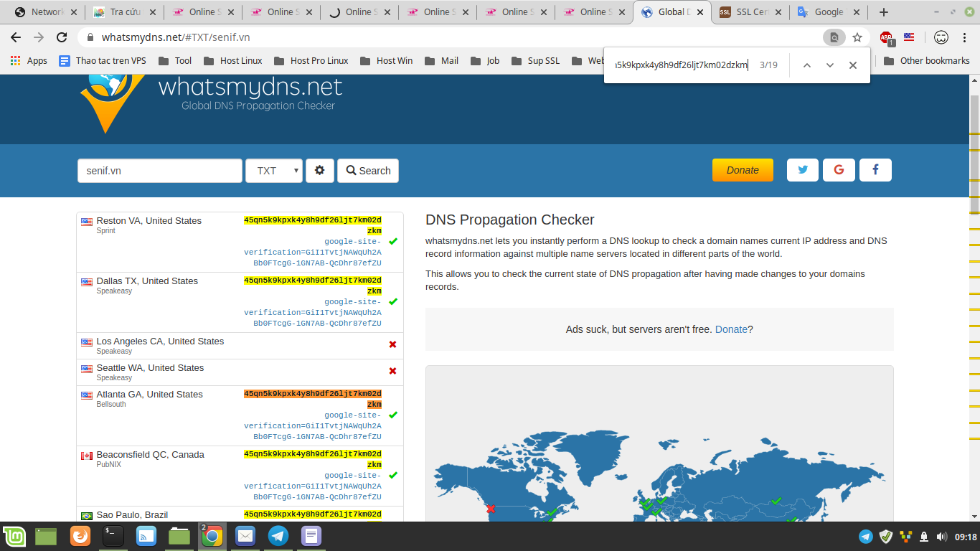Go forward one page
Viewport: 980px width, 551px height.
[x=39, y=37]
